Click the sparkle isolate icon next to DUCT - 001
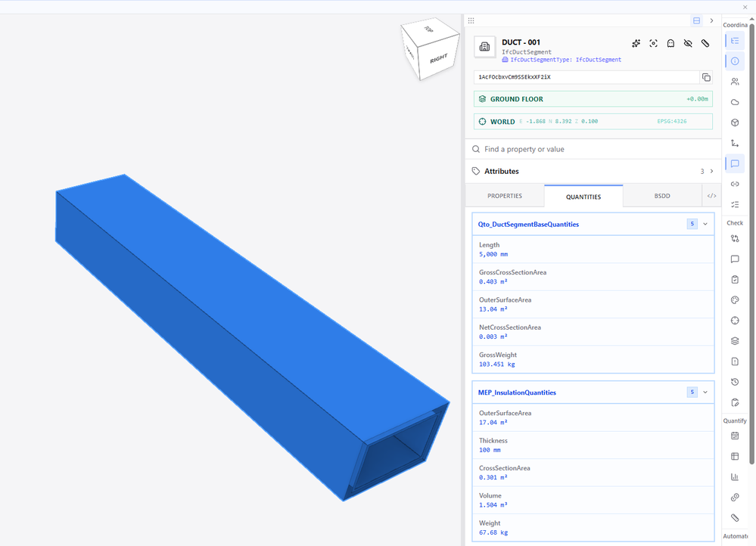This screenshot has height=546, width=756. (x=636, y=43)
